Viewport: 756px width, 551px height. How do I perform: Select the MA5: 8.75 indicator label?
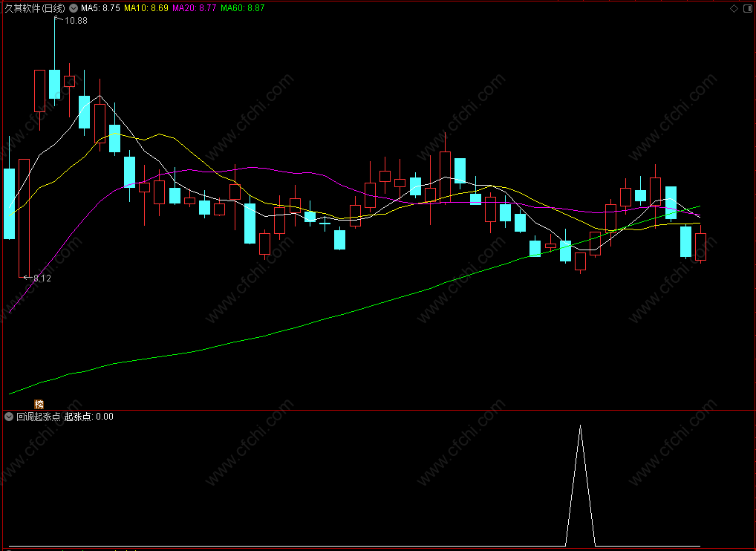pyautogui.click(x=100, y=8)
